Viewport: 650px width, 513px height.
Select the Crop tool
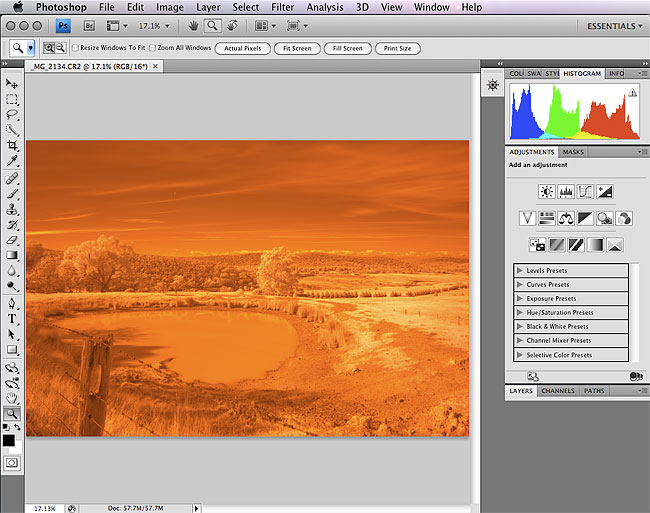tap(12, 145)
